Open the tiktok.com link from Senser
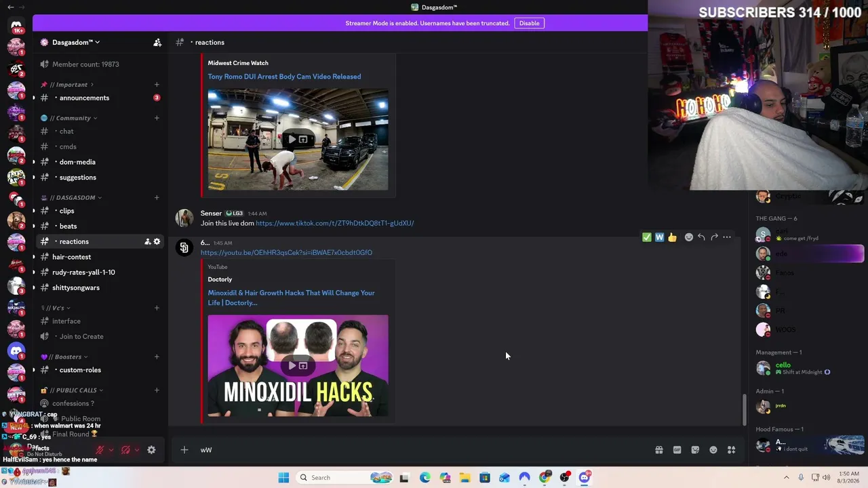Image resolution: width=868 pixels, height=488 pixels. click(334, 223)
